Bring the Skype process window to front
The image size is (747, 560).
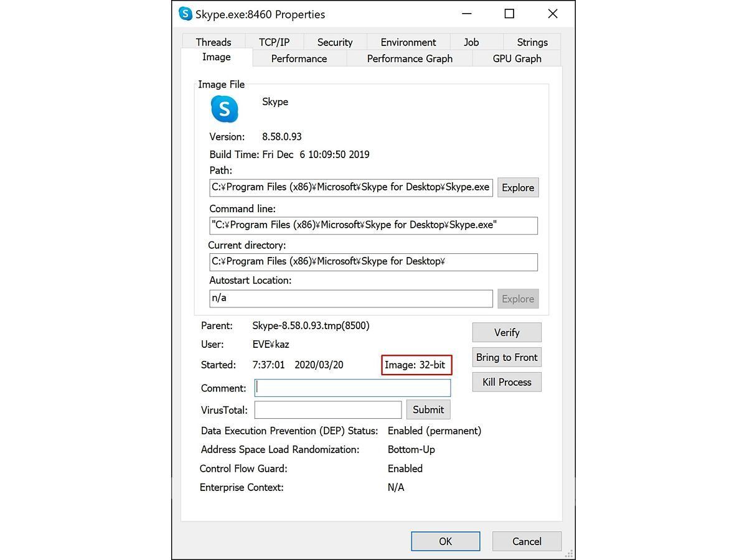point(507,357)
